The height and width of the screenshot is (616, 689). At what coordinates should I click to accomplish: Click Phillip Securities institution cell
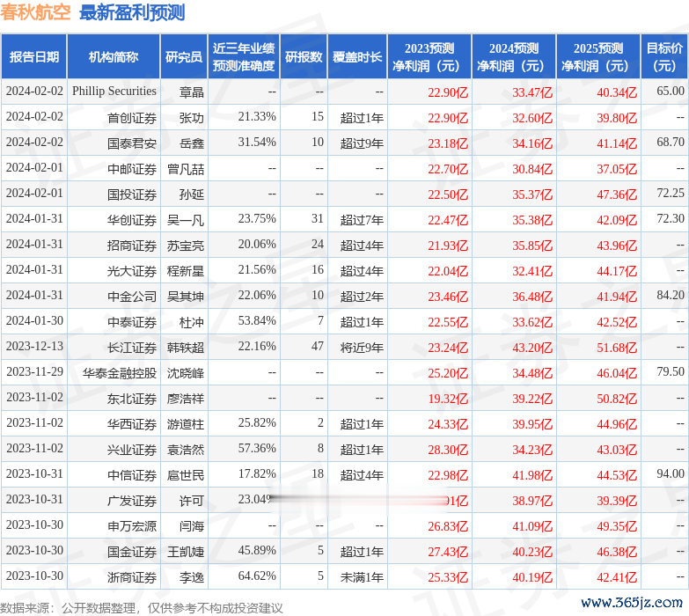point(114,91)
